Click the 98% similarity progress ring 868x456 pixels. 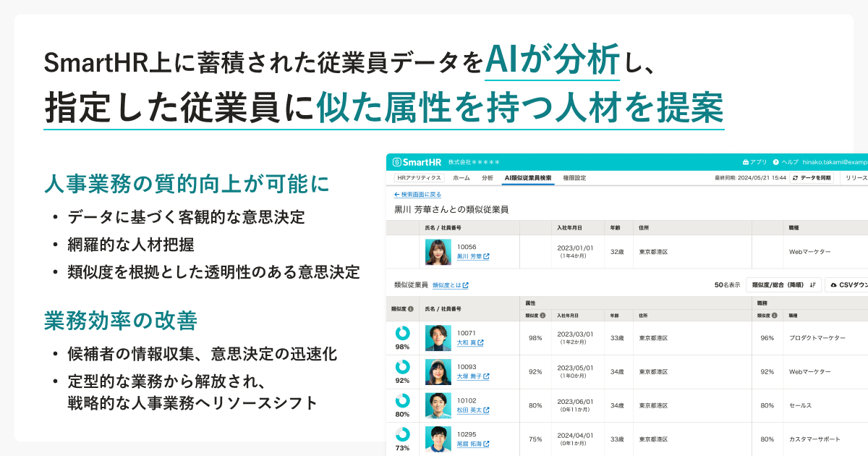click(x=401, y=332)
